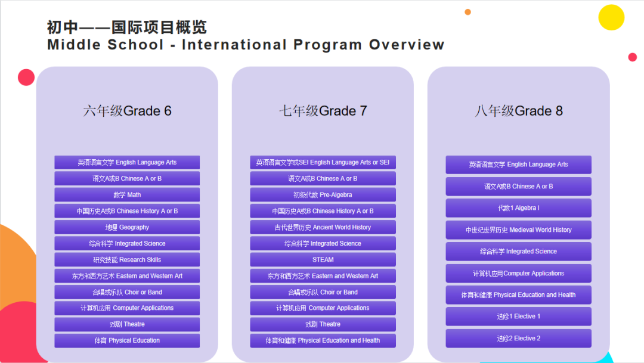Screen dimensions: 644x363
Task: Click English Language Arts box in Grade 6
Action: pos(128,162)
